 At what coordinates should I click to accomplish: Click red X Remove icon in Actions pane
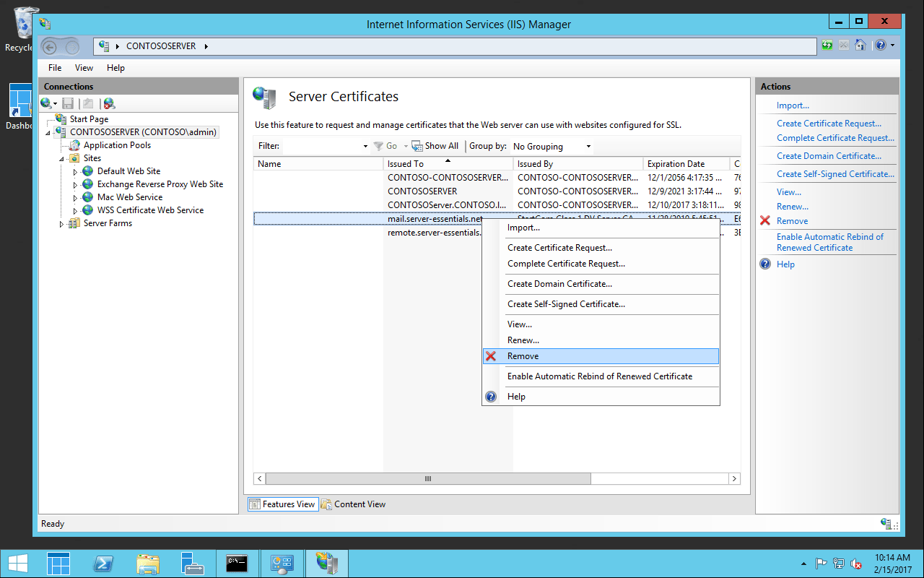pos(765,221)
